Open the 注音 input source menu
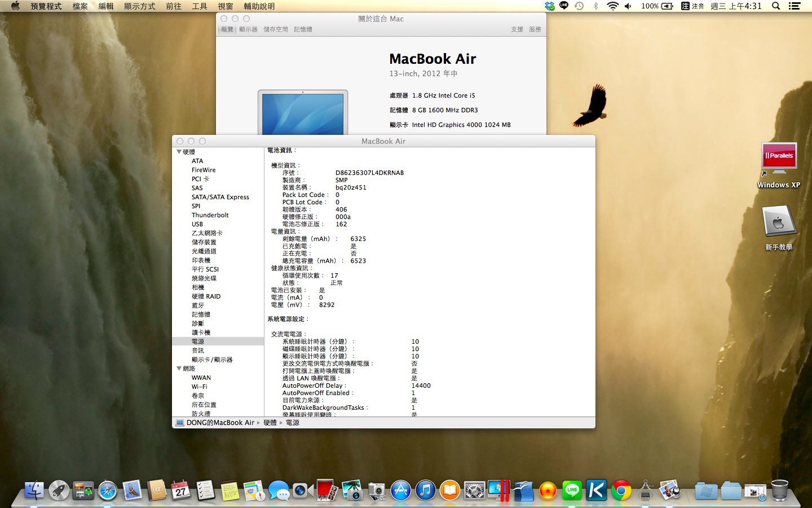Image resolution: width=812 pixels, height=508 pixels. (x=692, y=6)
